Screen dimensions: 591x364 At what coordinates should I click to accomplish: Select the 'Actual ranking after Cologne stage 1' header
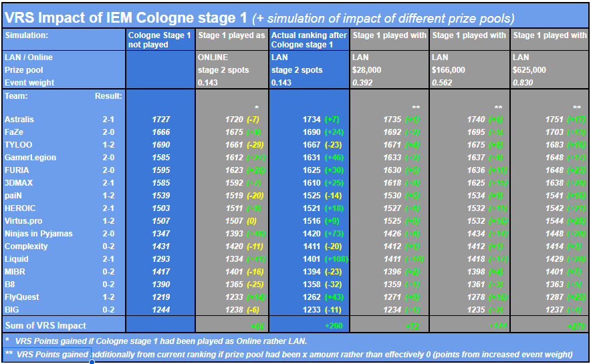[309, 39]
